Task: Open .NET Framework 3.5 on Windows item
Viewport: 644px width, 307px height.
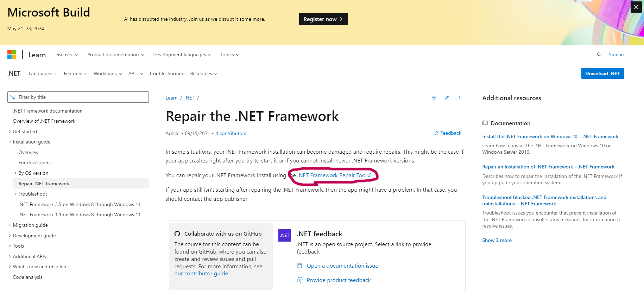Action: pyautogui.click(x=80, y=204)
